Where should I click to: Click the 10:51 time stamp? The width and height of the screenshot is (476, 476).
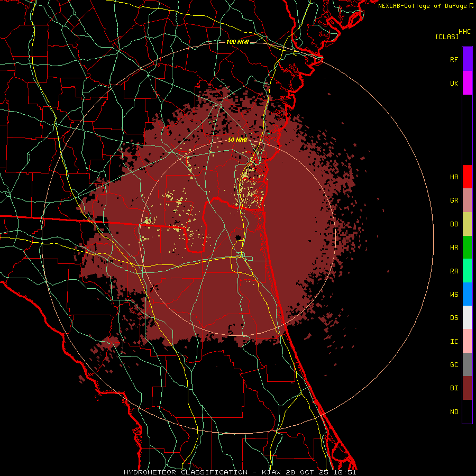coord(345,472)
